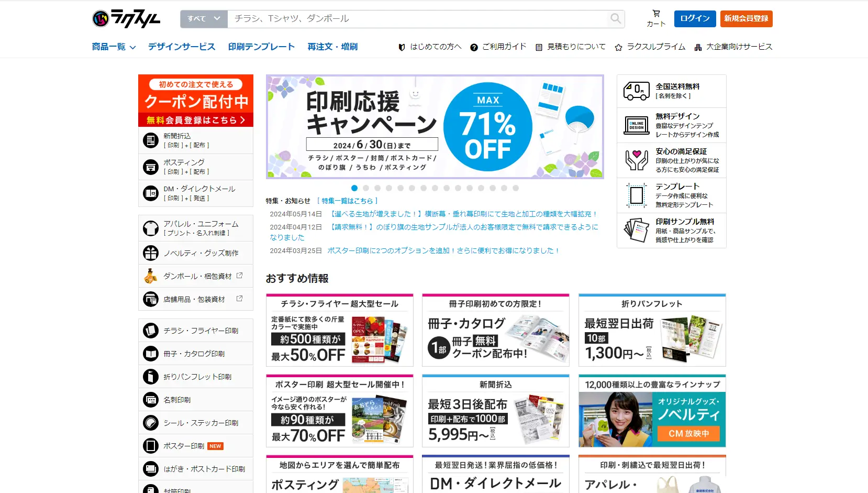The image size is (868, 493).
Task: Open the 新聞折込 最短3日後配布 card
Action: 496,411
